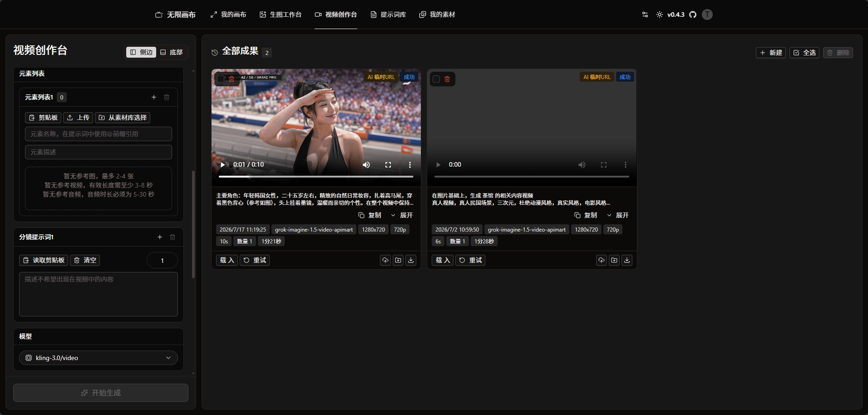This screenshot has width=868, height=415.
Task: Go to the 我的画布 tab
Action: (228, 15)
